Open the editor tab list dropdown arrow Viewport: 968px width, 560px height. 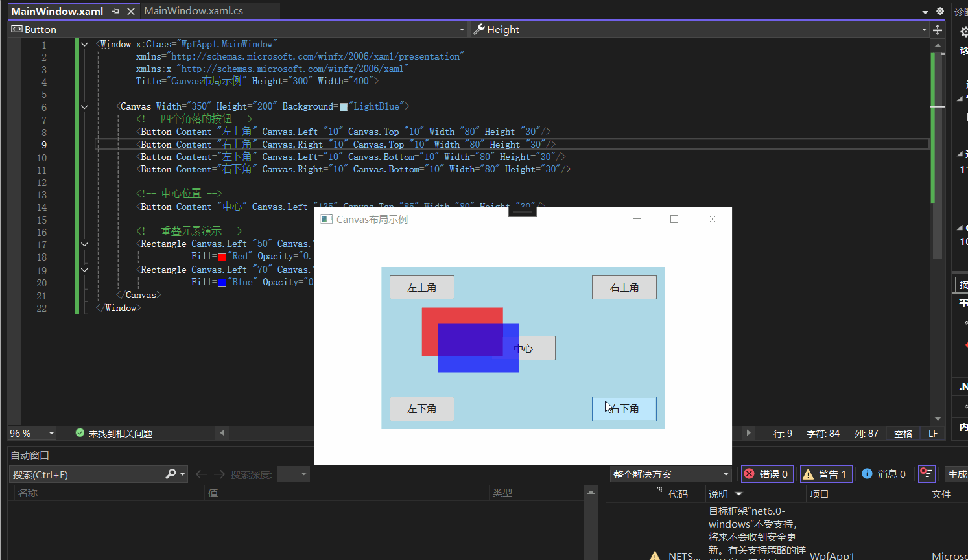click(925, 12)
